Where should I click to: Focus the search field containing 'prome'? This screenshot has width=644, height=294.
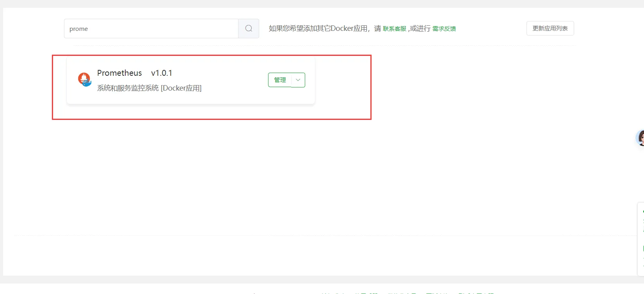[151, 29]
